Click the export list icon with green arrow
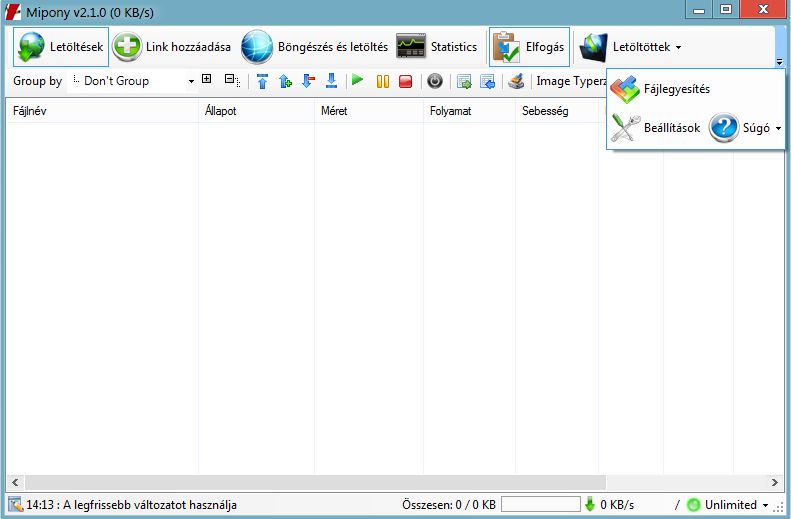 click(x=464, y=81)
